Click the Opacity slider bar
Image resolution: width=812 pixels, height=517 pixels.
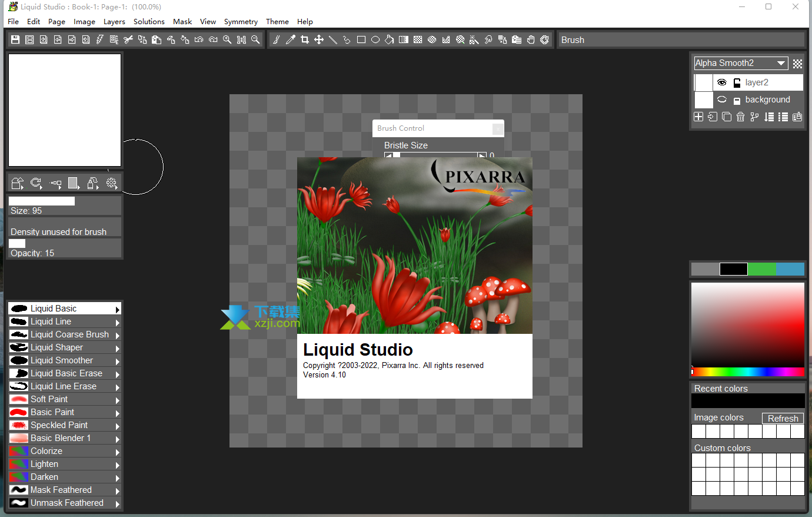65,244
